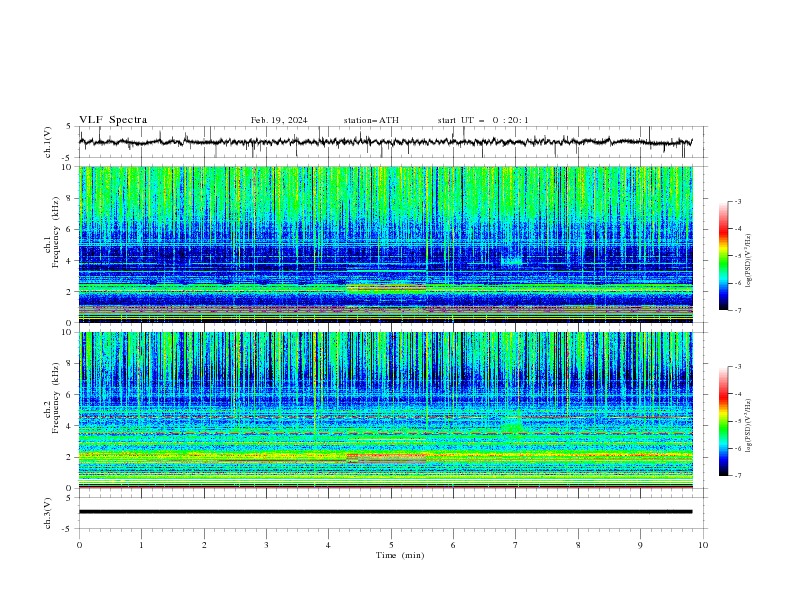Click time axis tick label "5"

point(391,545)
